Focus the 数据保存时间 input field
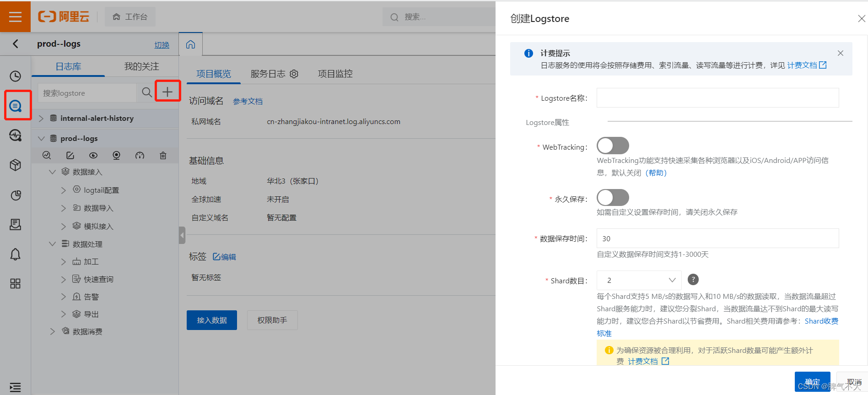868x395 pixels. (717, 238)
